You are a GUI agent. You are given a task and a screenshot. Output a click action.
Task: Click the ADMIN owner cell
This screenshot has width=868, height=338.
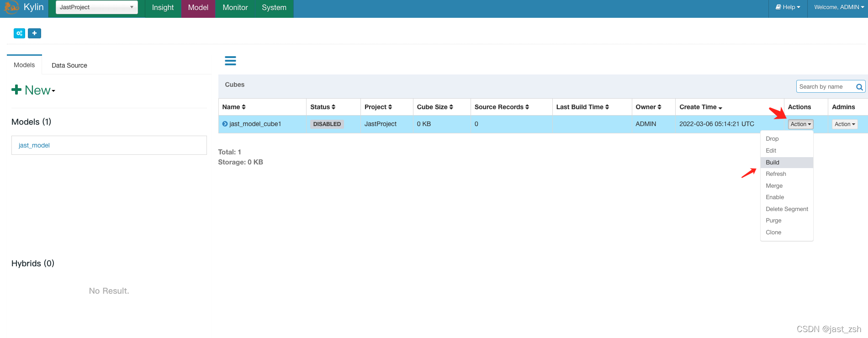(x=646, y=124)
